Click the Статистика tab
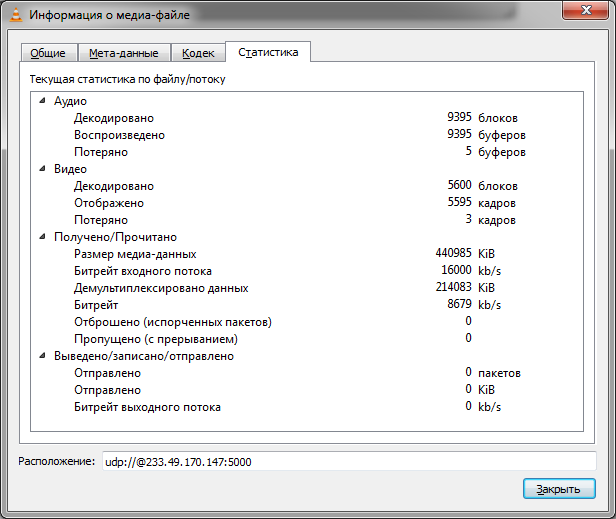The height and width of the screenshot is (519, 616). pos(268,52)
